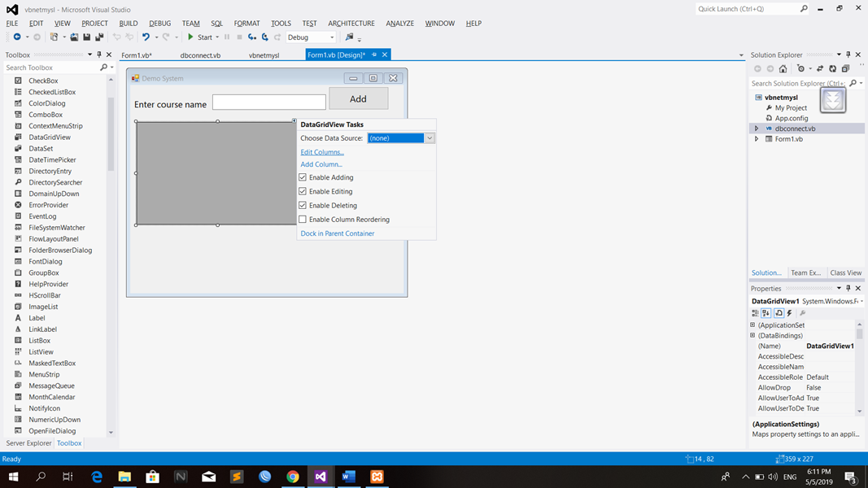Image resolution: width=868 pixels, height=488 pixels.
Task: Open XAMPP from the taskbar
Action: 377,477
